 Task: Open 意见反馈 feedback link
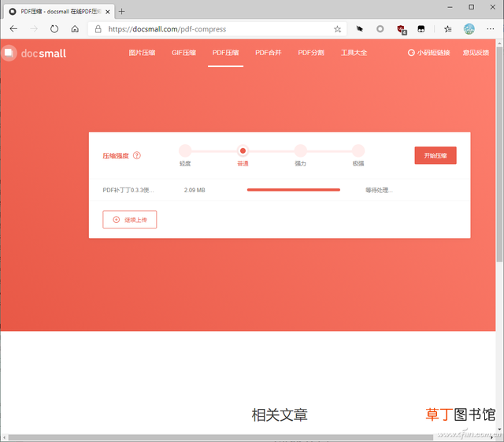click(476, 53)
